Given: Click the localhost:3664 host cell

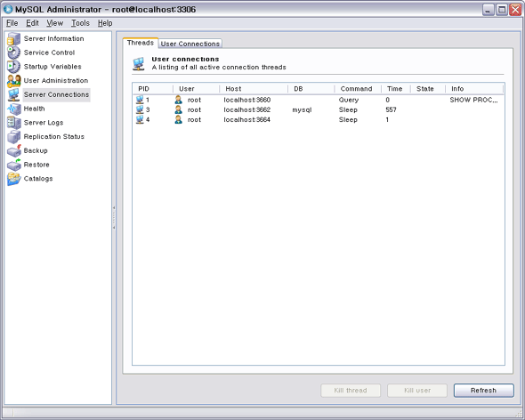Looking at the screenshot, I should tap(247, 119).
